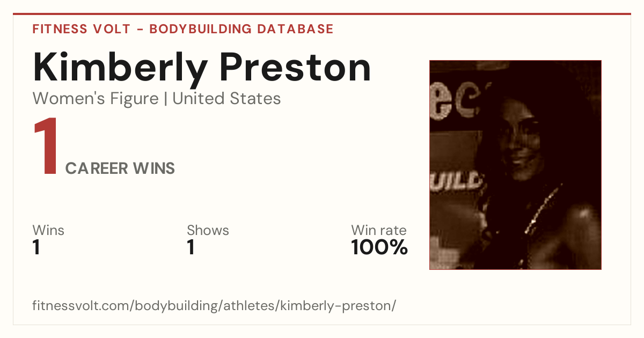Viewport: 644px width, 338px height.
Task: Click the Bodybuilding Database heading text
Action: point(241,29)
